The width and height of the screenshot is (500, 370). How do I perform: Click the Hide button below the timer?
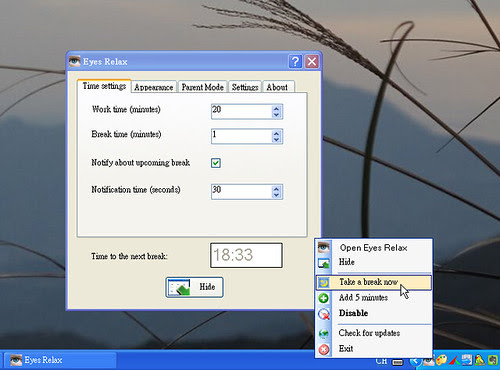point(194,287)
